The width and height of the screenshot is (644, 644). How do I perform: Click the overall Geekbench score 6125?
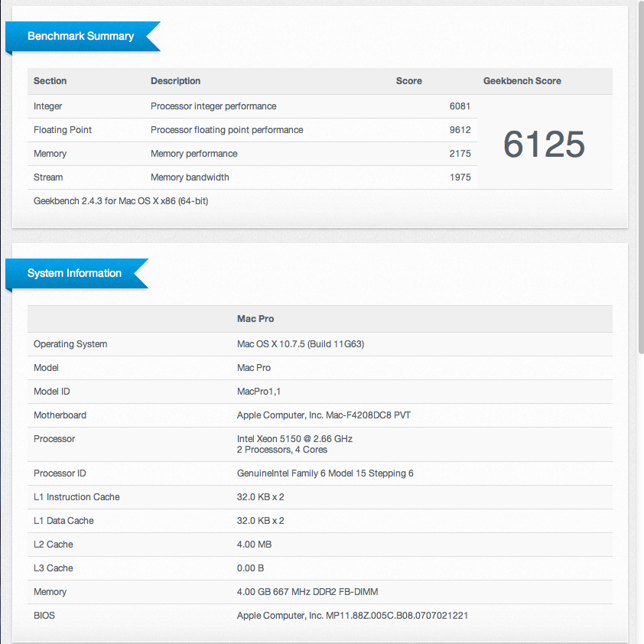tap(544, 144)
